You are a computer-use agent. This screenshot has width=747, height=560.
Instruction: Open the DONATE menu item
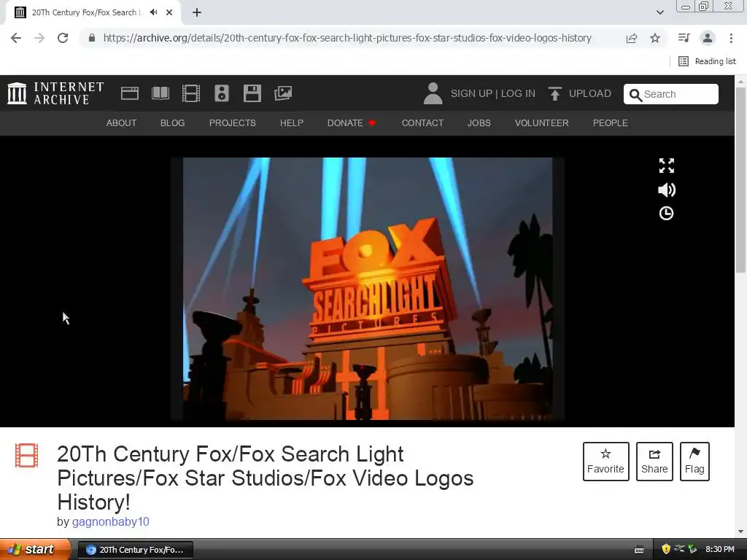tap(352, 122)
